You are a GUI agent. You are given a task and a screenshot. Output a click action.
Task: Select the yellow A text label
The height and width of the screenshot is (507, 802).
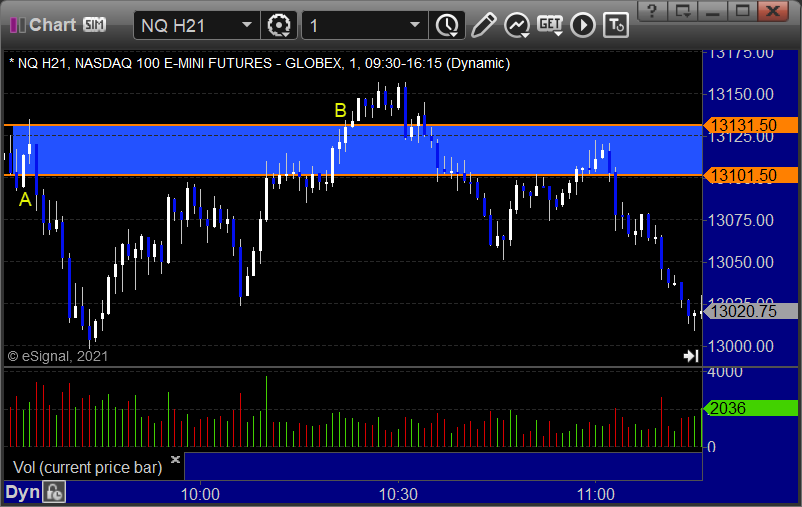click(x=25, y=200)
